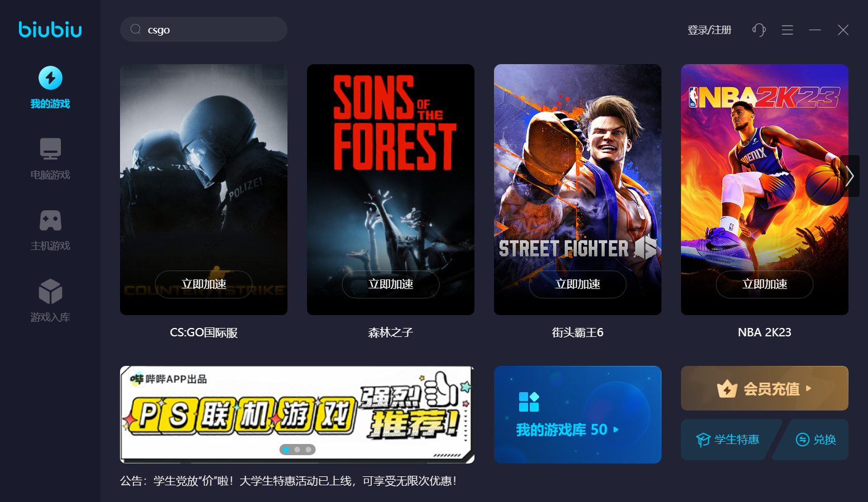Image resolution: width=868 pixels, height=502 pixels.
Task: Switch to the third banner dot
Action: point(308,450)
